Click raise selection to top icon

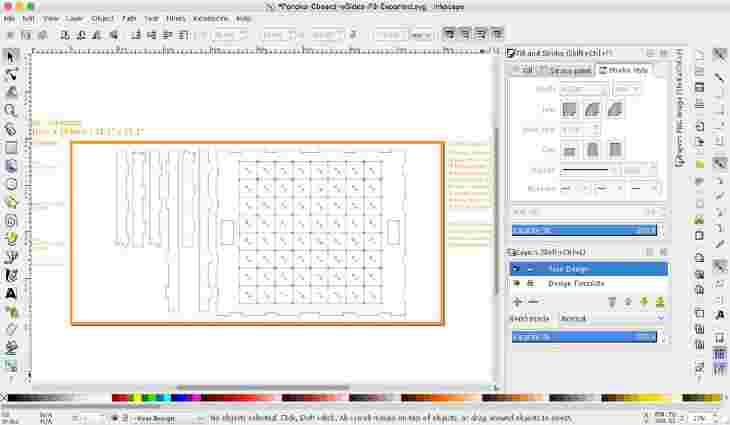(184, 35)
